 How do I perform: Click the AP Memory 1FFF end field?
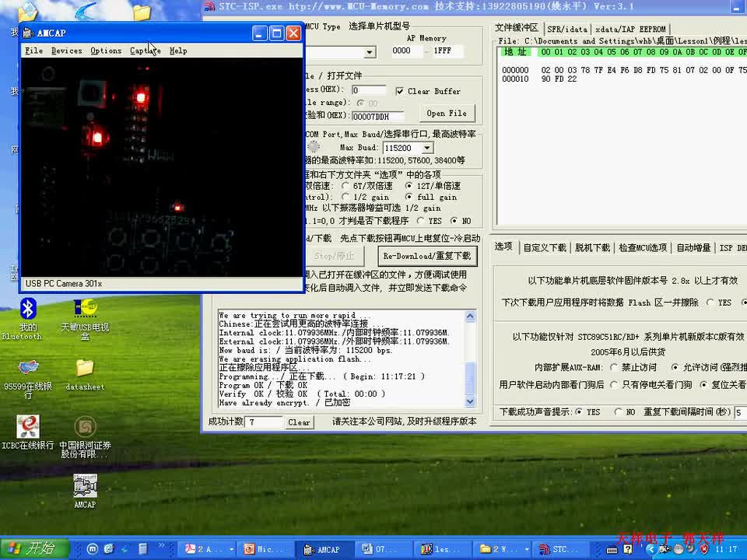(447, 51)
